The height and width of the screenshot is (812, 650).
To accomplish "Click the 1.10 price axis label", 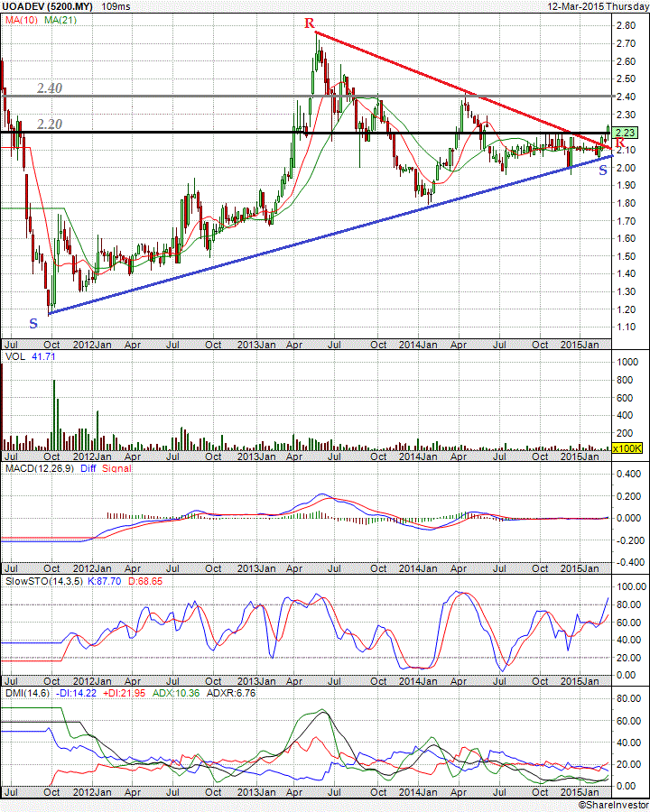I will tap(627, 327).
